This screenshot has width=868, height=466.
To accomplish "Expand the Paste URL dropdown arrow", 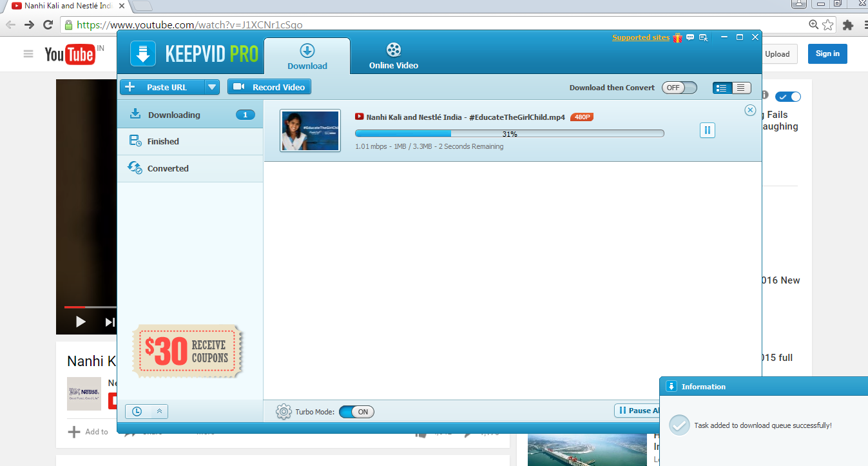I will coord(212,87).
